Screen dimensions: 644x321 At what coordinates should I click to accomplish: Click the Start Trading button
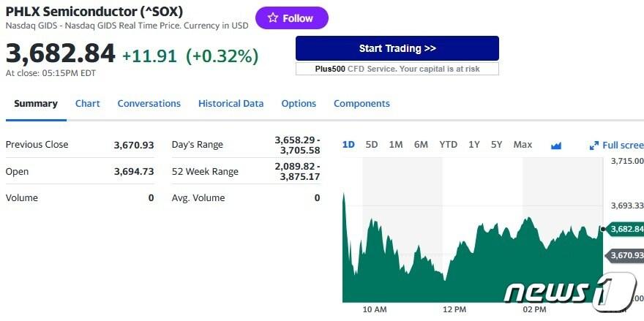click(x=397, y=48)
